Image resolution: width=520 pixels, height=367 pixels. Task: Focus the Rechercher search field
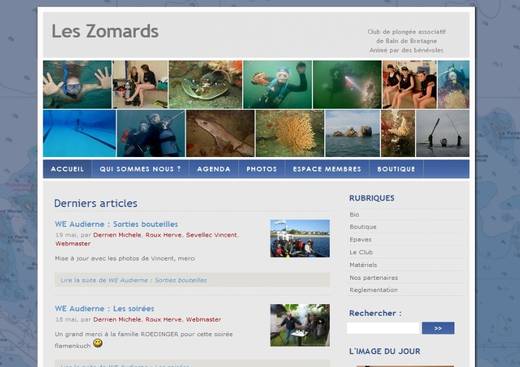click(x=384, y=328)
